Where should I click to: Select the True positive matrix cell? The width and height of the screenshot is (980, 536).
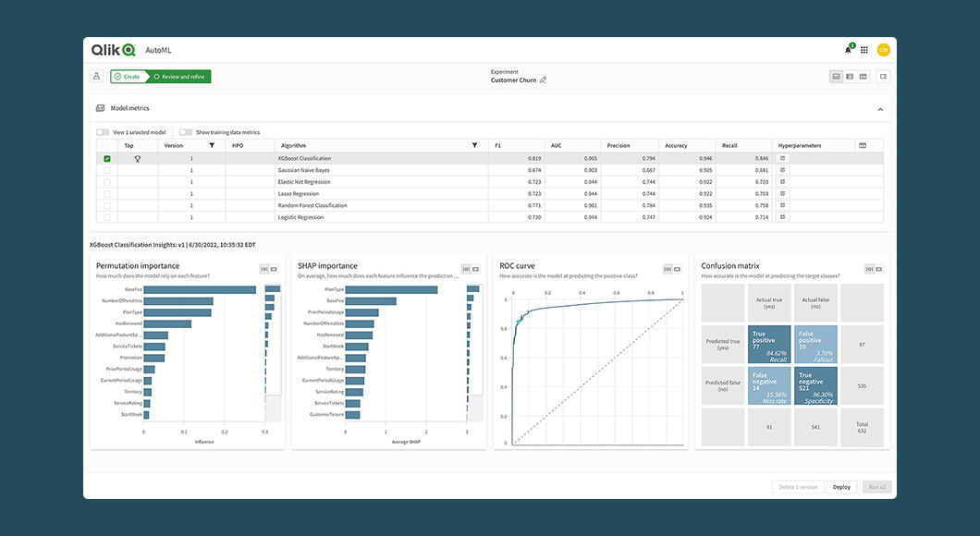pos(769,344)
